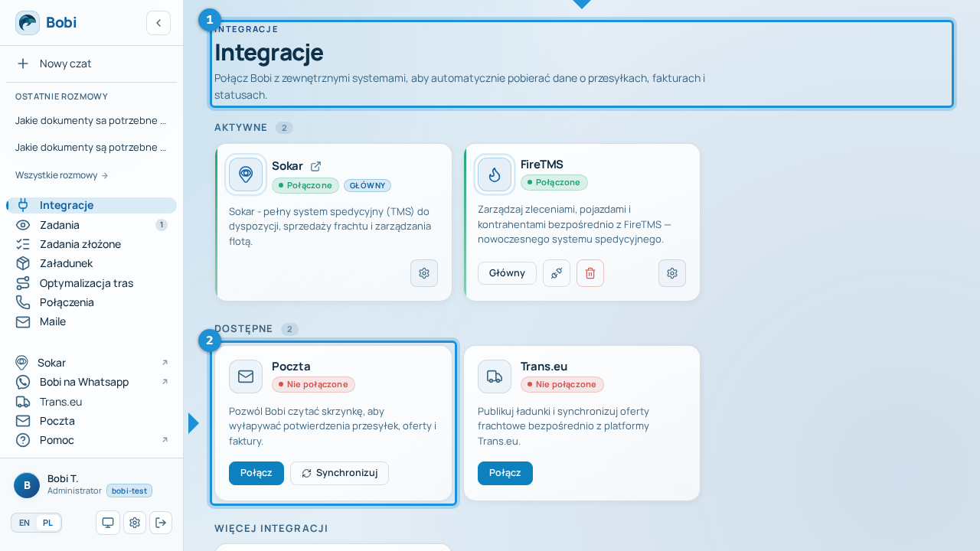The image size is (980, 551).
Task: Click the monitor display theme icon
Action: pos(108,523)
